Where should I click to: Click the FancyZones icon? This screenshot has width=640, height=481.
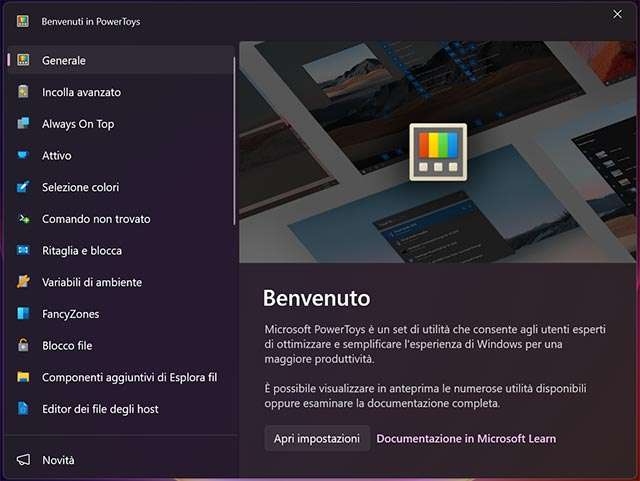[23, 314]
